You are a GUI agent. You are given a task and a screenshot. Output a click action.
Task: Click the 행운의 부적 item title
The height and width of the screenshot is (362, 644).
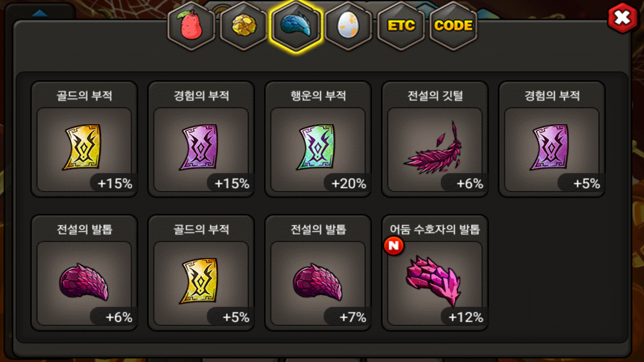click(x=318, y=96)
